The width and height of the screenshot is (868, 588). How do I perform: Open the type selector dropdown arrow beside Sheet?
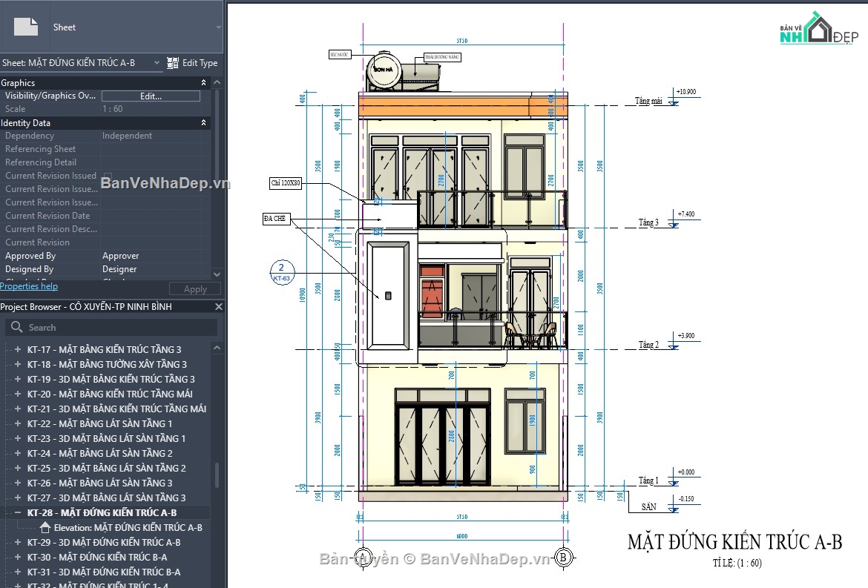(219, 27)
